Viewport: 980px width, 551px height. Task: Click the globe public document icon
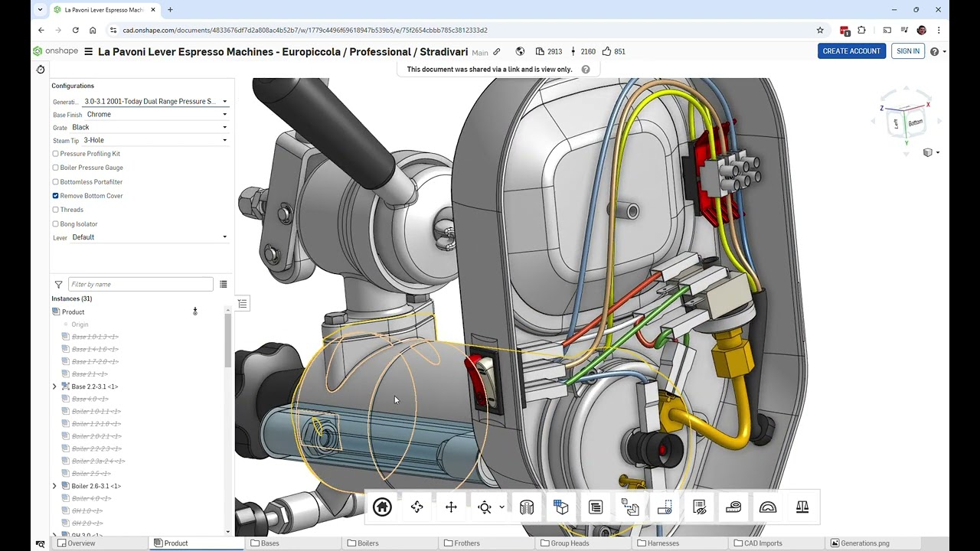tap(520, 51)
